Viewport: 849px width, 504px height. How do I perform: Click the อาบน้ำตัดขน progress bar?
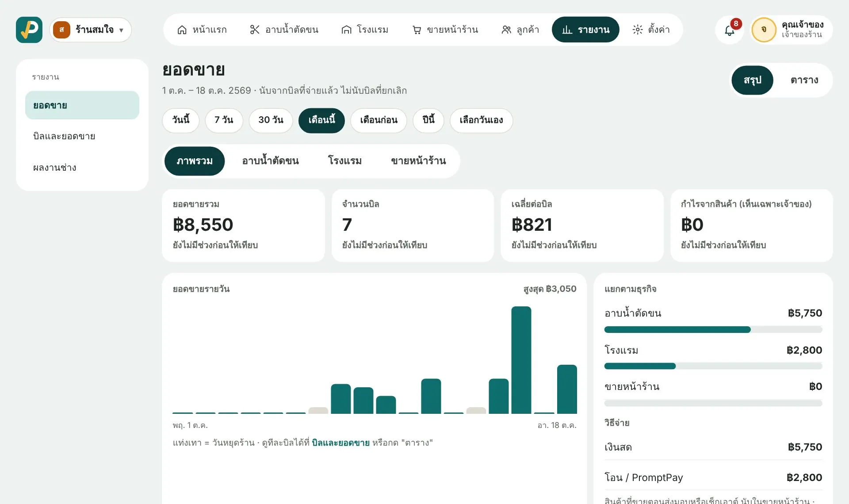pos(713,329)
